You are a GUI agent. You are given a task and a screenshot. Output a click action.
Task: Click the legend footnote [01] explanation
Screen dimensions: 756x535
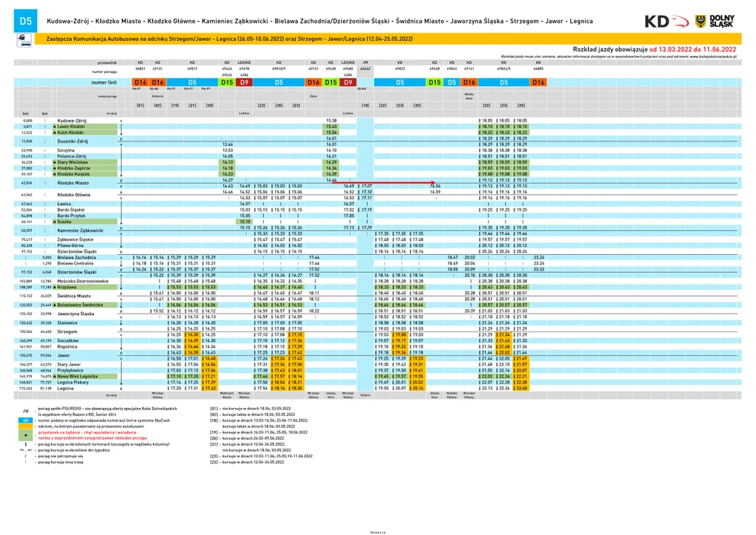pos(250,409)
